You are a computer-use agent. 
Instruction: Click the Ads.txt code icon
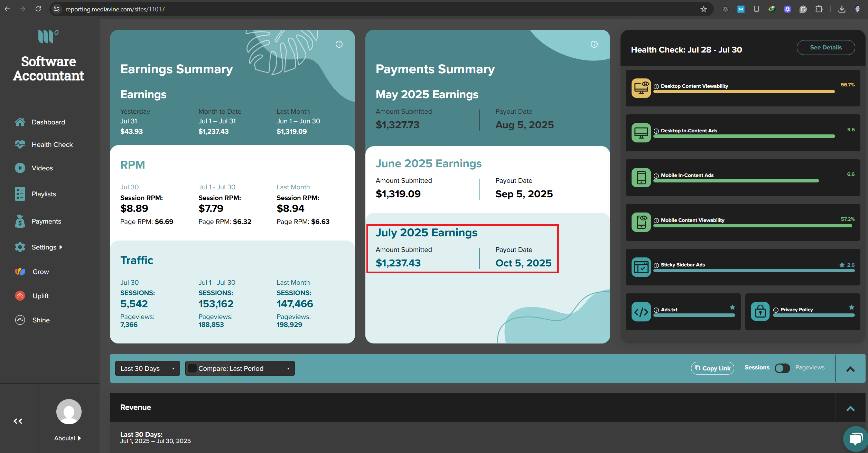tap(641, 312)
